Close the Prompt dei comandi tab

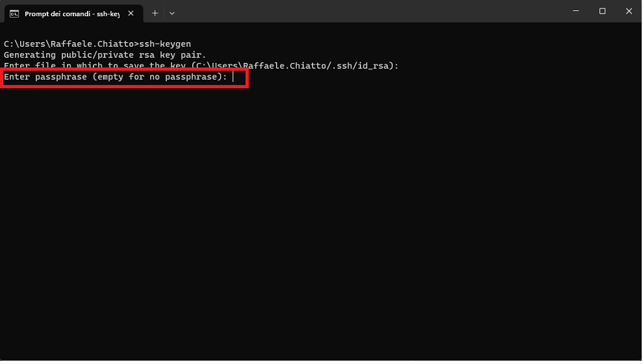131,14
